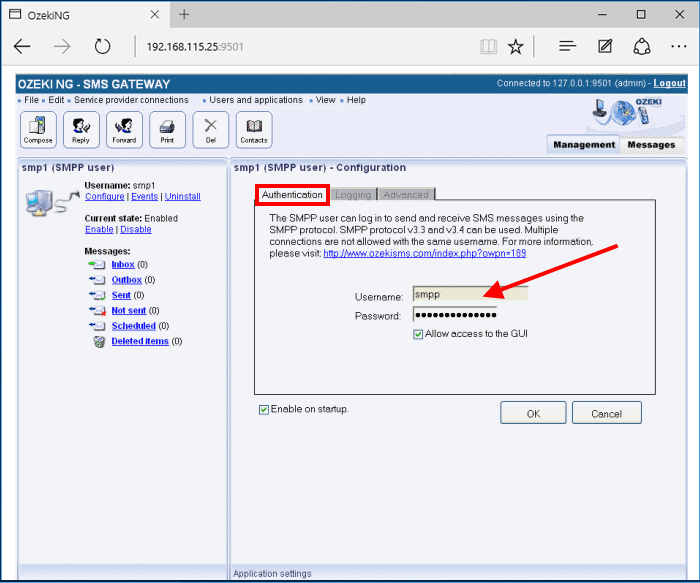Image resolution: width=700 pixels, height=583 pixels.
Task: Click the Password input field
Action: pos(454,315)
